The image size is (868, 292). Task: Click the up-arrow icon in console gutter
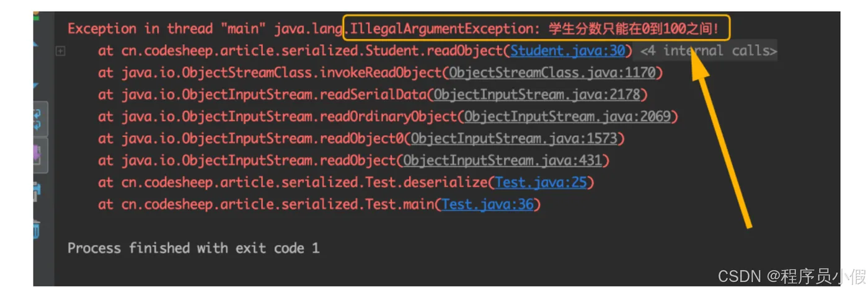36,45
